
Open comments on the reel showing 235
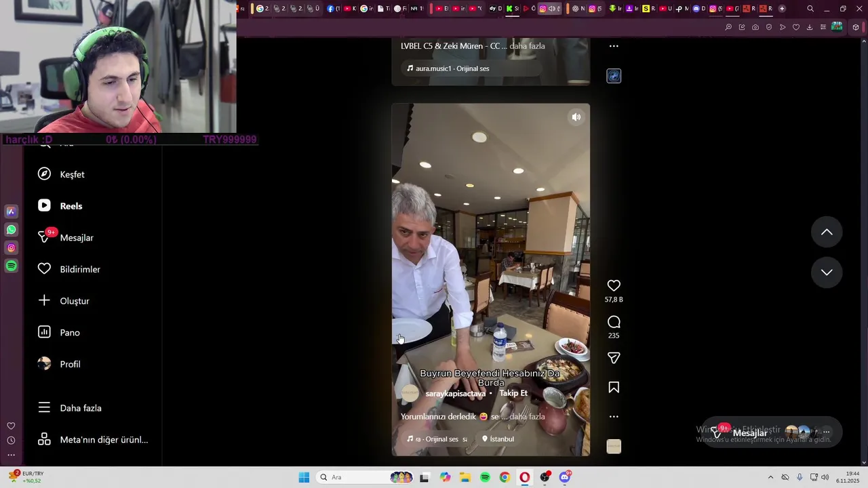click(614, 322)
